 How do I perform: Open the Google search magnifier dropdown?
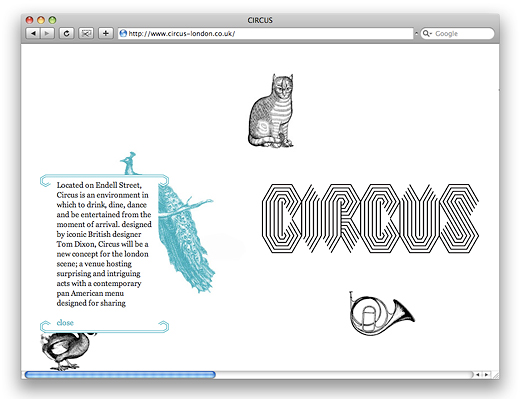coord(427,33)
